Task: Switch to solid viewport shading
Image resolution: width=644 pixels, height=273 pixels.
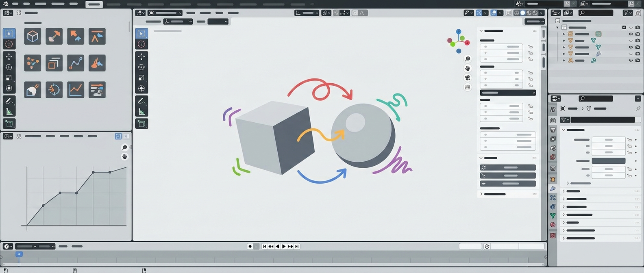Action: [x=522, y=13]
